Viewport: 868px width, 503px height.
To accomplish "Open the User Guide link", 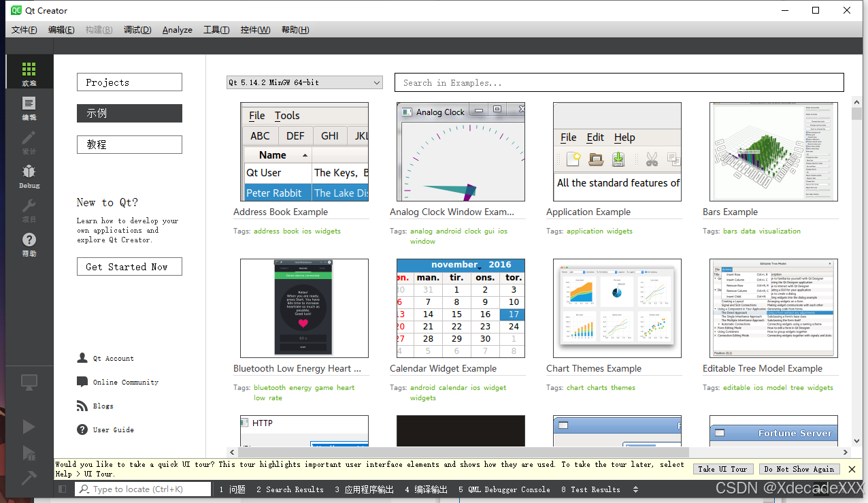I will point(111,429).
